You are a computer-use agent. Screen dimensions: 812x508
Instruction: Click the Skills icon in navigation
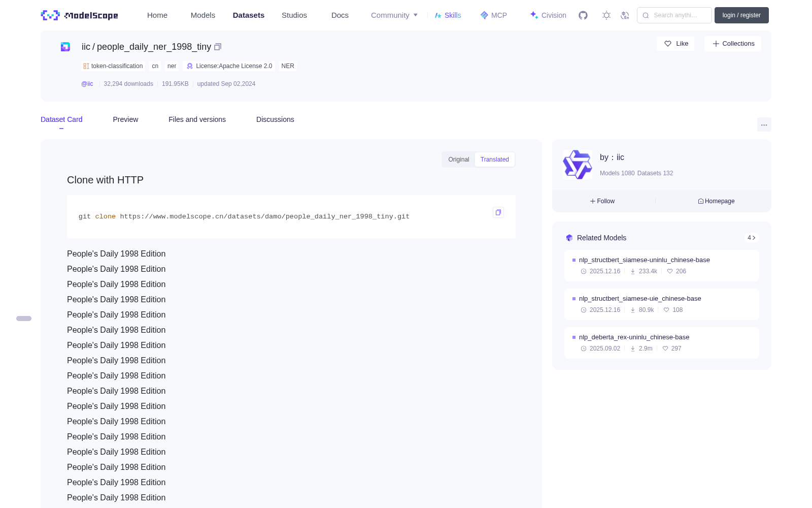[438, 15]
